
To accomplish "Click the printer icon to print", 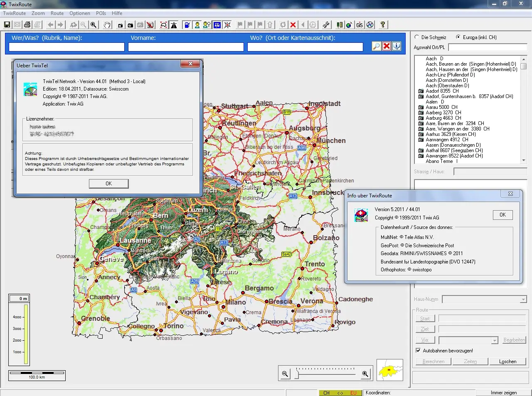I will tap(27, 25).
